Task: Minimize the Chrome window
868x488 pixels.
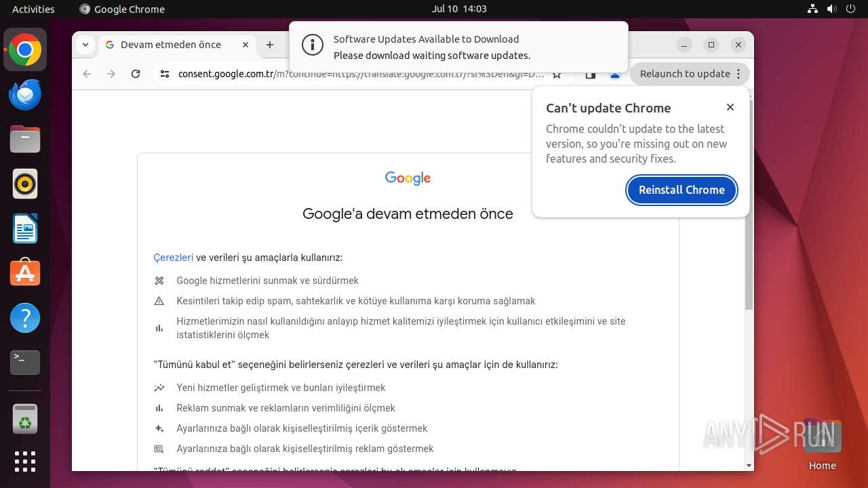Action: click(x=684, y=45)
